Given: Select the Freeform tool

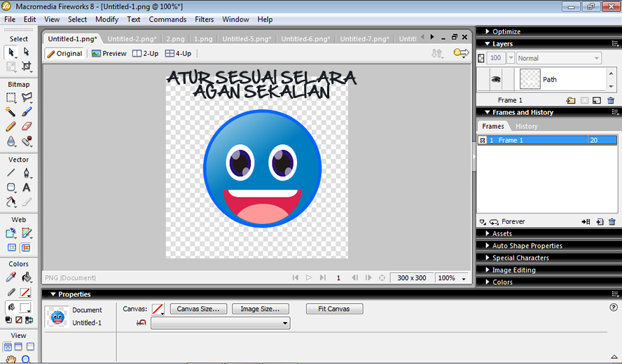Looking at the screenshot, I should click(x=11, y=202).
